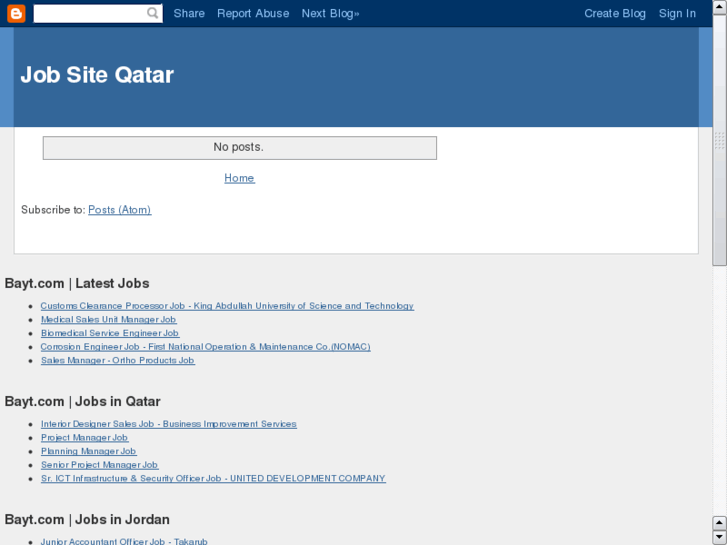Open Sr. ICT Infrastructure & Security Officer Job
727x545 pixels.
pos(213,478)
